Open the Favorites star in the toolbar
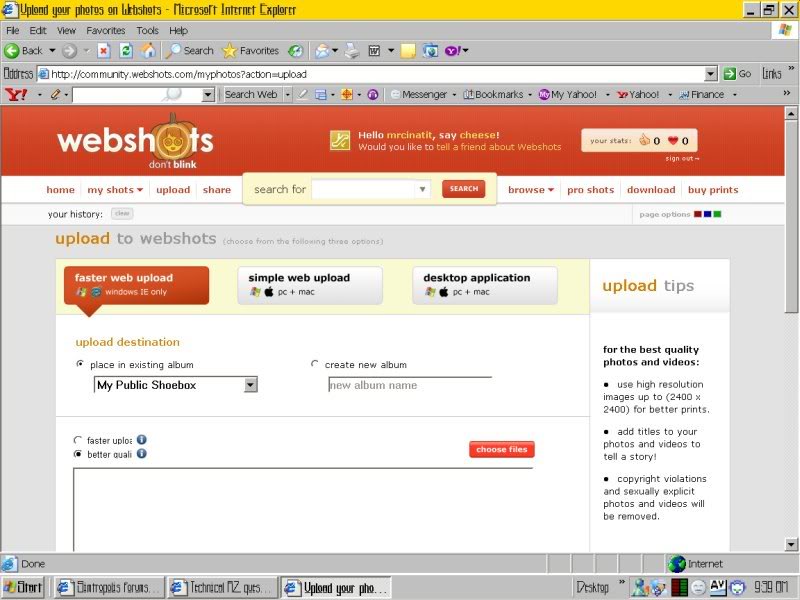 (x=230, y=50)
